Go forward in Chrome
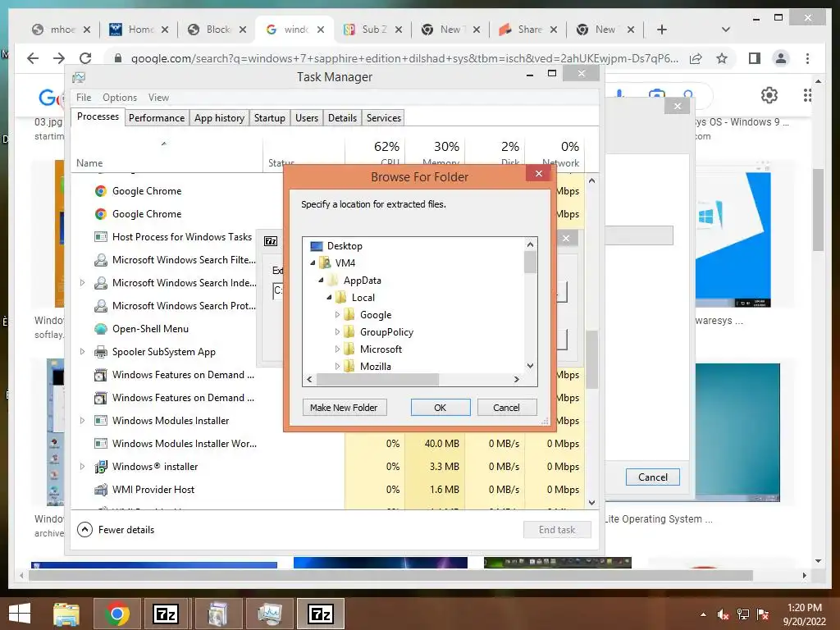 coord(59,58)
